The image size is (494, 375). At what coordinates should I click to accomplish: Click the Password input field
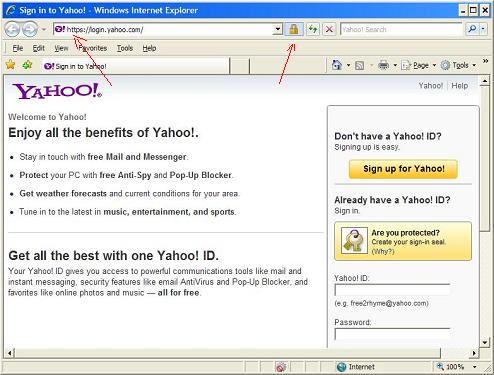pos(392,334)
